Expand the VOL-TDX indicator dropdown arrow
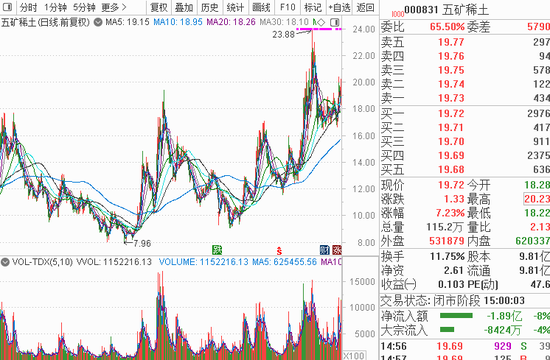Screen dimensions: 550x360 point(5,262)
